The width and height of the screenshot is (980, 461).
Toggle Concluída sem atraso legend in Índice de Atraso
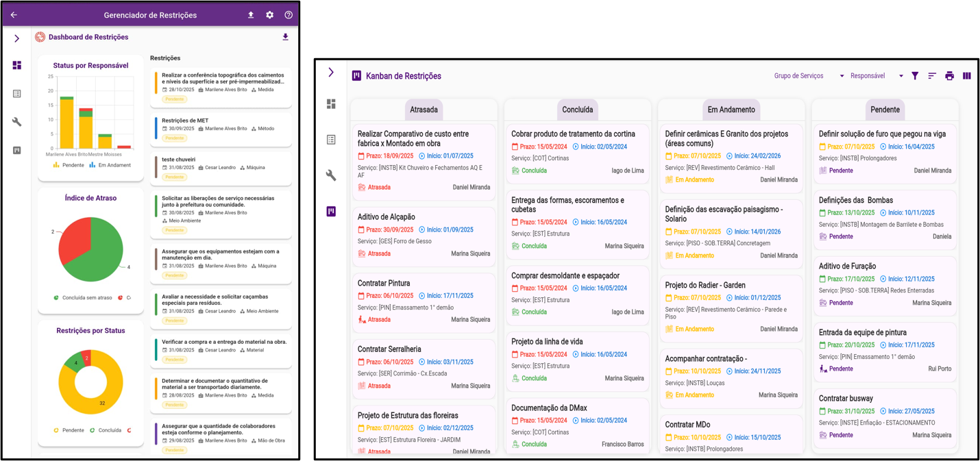pos(82,297)
